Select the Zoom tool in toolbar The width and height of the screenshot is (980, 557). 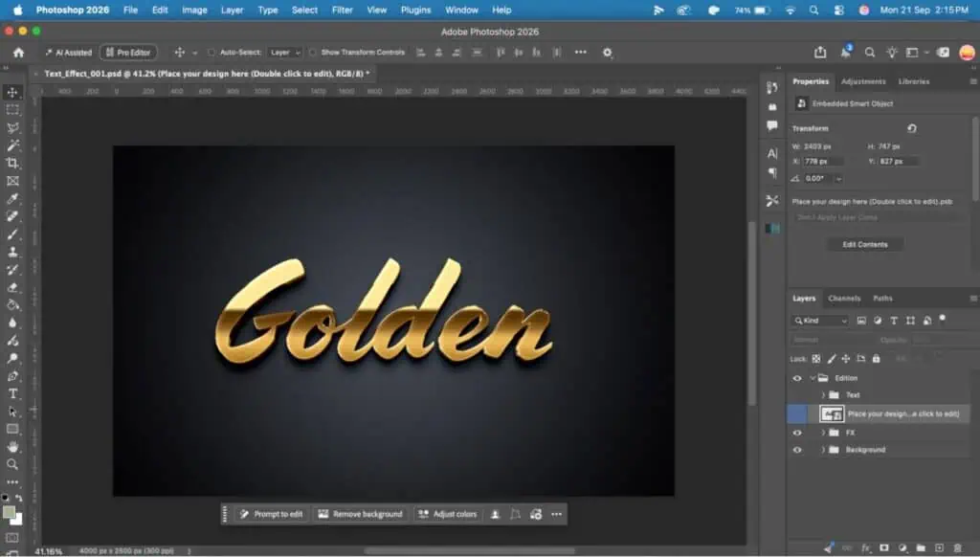[12, 464]
